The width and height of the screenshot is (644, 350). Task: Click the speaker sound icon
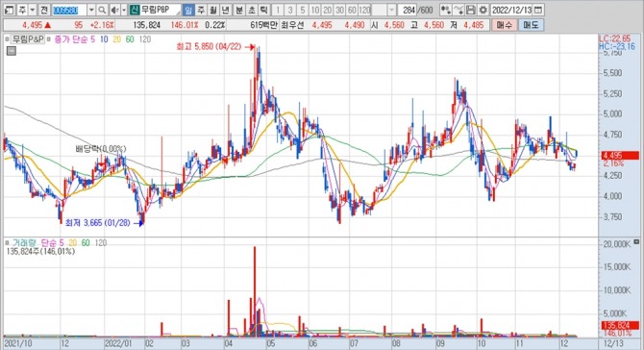114,10
